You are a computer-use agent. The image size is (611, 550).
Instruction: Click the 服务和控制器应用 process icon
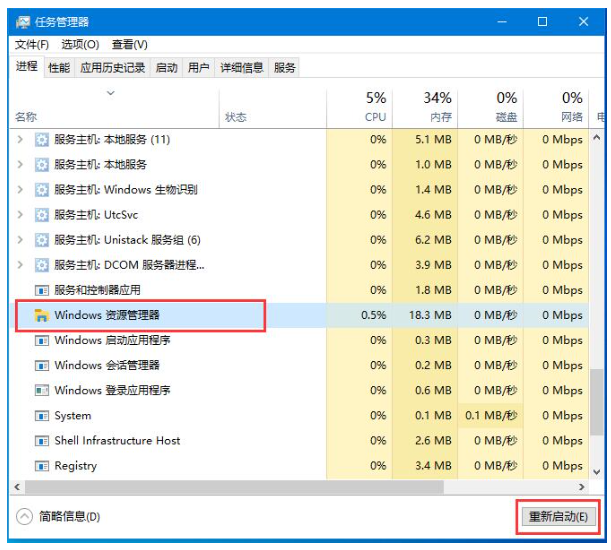pyautogui.click(x=42, y=290)
